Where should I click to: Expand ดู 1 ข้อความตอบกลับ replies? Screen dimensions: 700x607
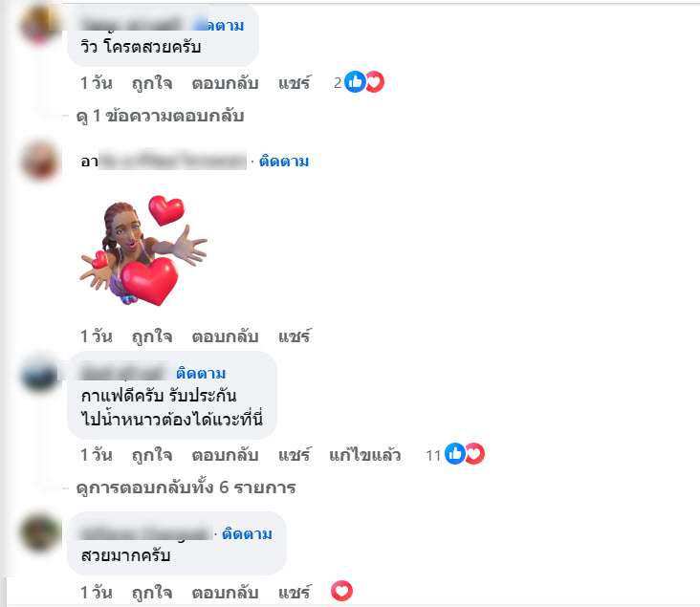160,116
